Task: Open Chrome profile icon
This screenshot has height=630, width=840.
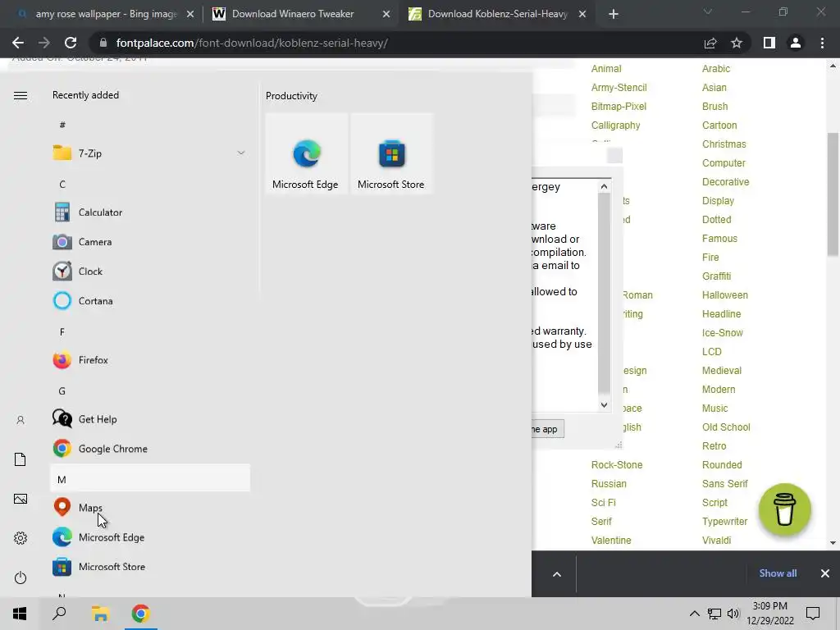Action: pos(796,43)
